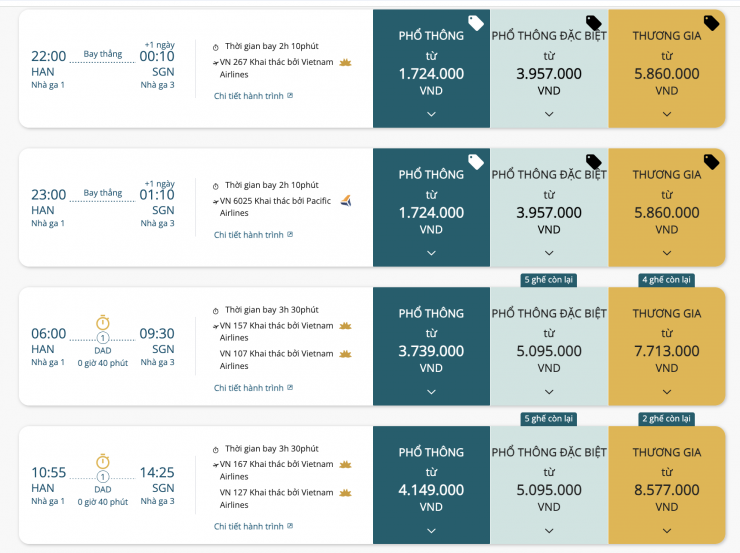Click 4 ghế còn lại seats badge
The height and width of the screenshot is (553, 740).
coord(667,280)
